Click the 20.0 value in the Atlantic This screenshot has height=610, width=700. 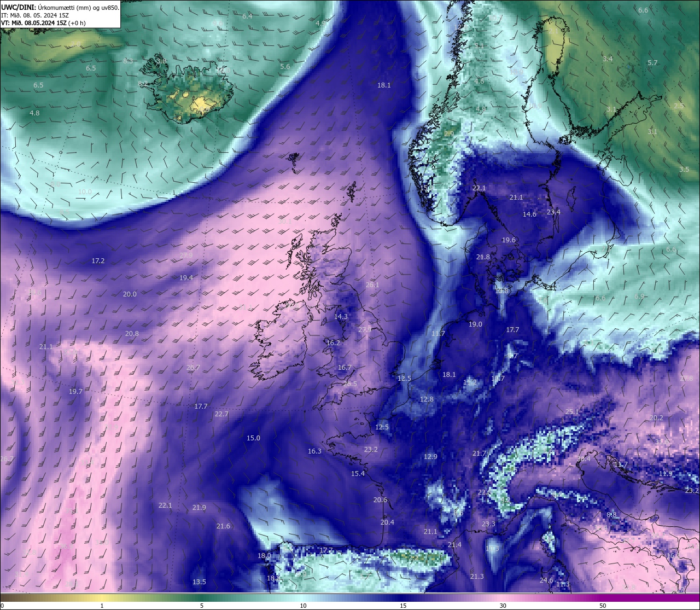click(x=130, y=294)
